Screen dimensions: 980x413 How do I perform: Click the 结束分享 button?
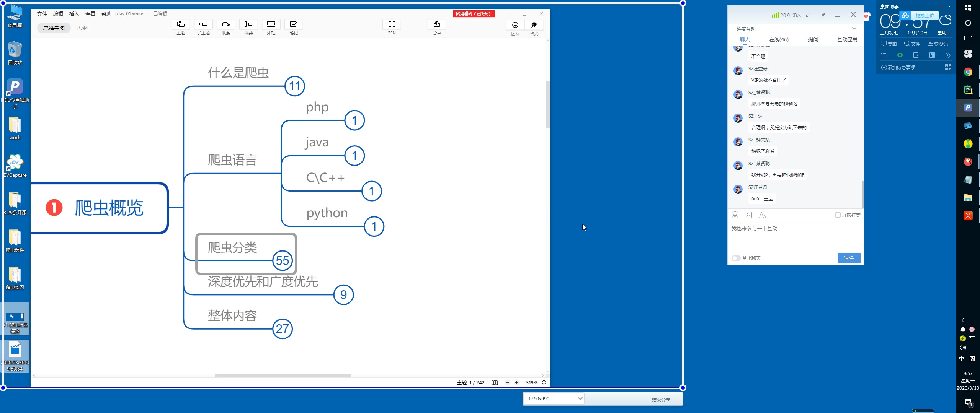[x=661, y=400]
